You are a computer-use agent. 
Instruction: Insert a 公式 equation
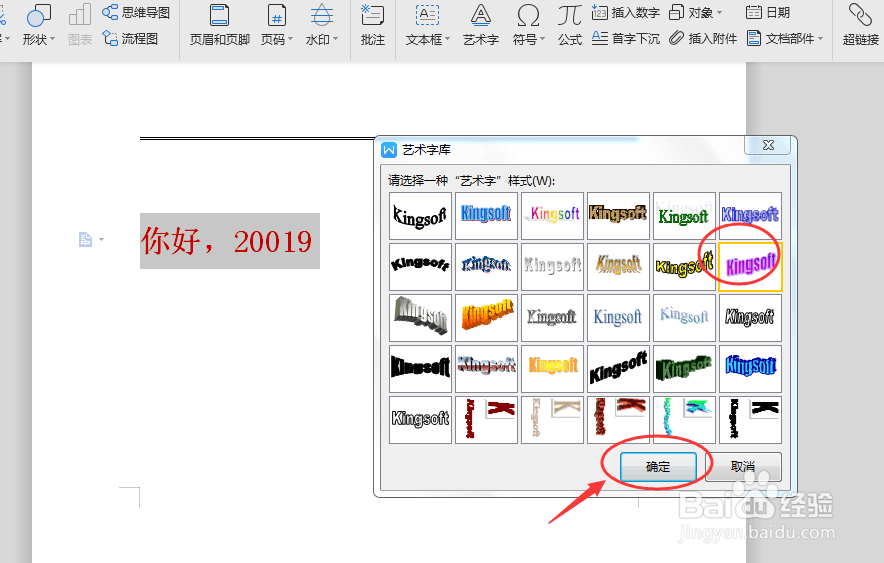point(569,25)
